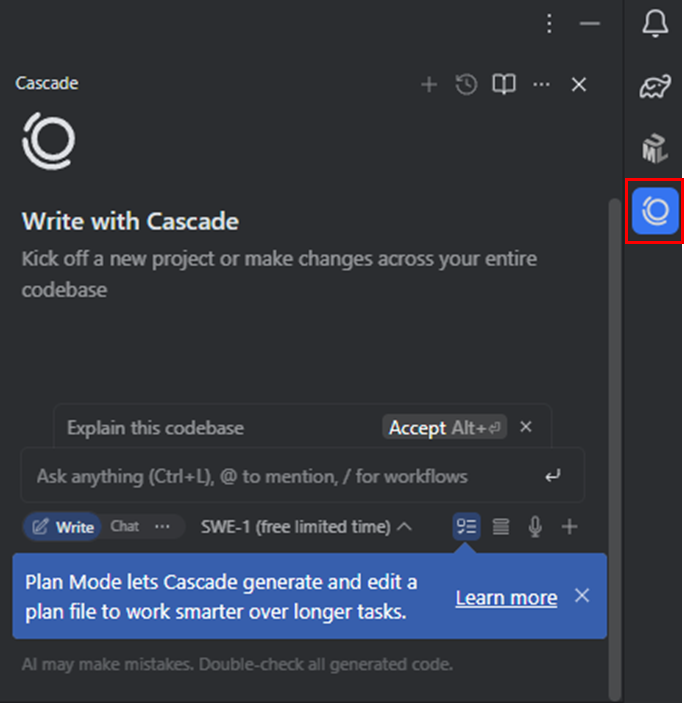Open the tool window vertical dots menu
Image resolution: width=684 pixels, height=703 pixels.
click(549, 23)
